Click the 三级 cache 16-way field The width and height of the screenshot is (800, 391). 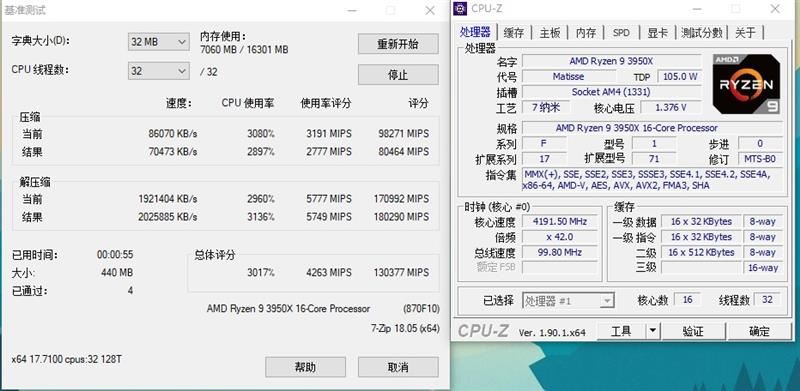coord(762,267)
